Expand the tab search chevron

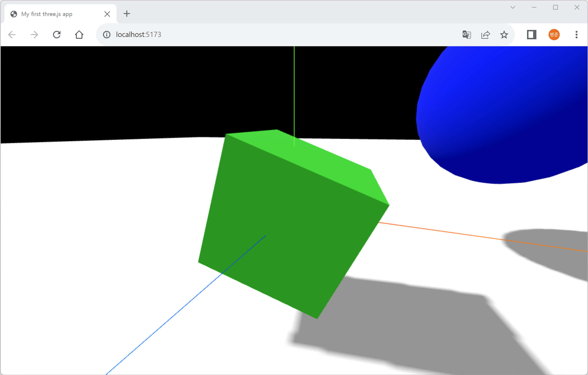point(513,7)
